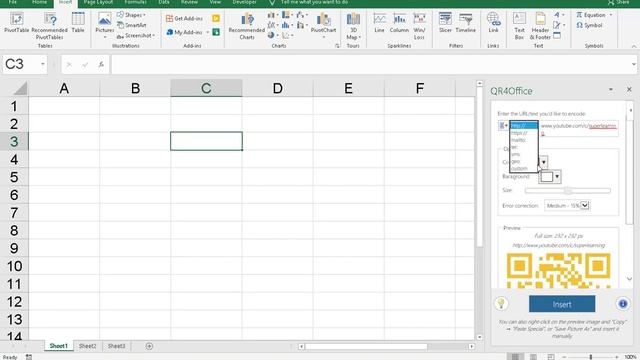Collapse the ribbon with the arrow
The height and width of the screenshot is (360, 640).
[x=634, y=47]
